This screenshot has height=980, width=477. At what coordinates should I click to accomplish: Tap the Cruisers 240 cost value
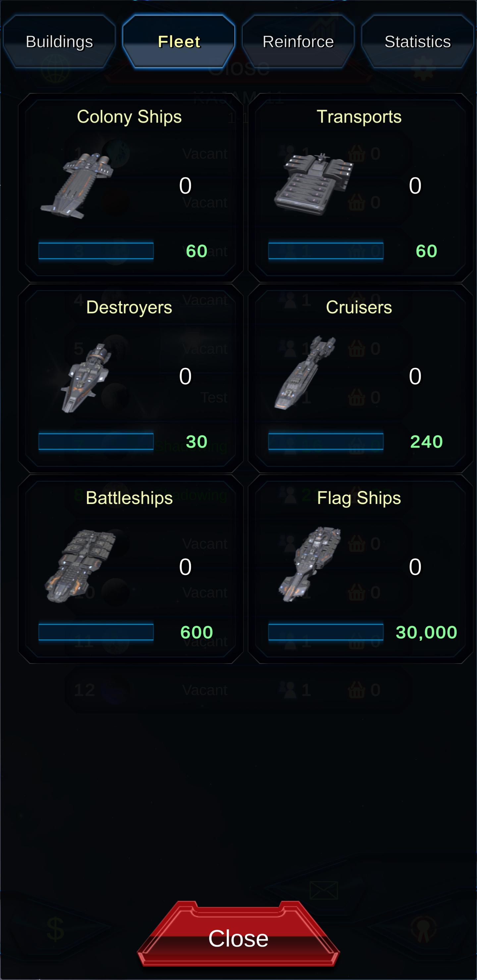426,442
